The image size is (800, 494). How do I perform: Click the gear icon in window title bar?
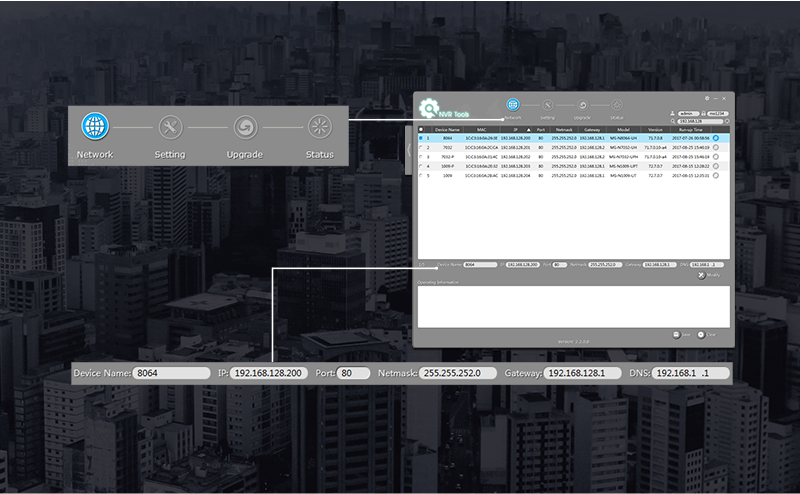point(707,98)
